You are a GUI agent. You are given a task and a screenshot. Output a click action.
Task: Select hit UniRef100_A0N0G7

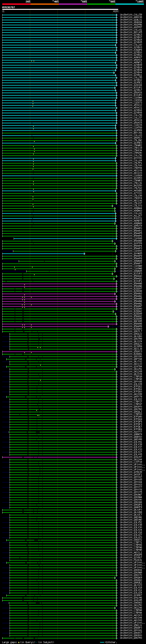131,58
